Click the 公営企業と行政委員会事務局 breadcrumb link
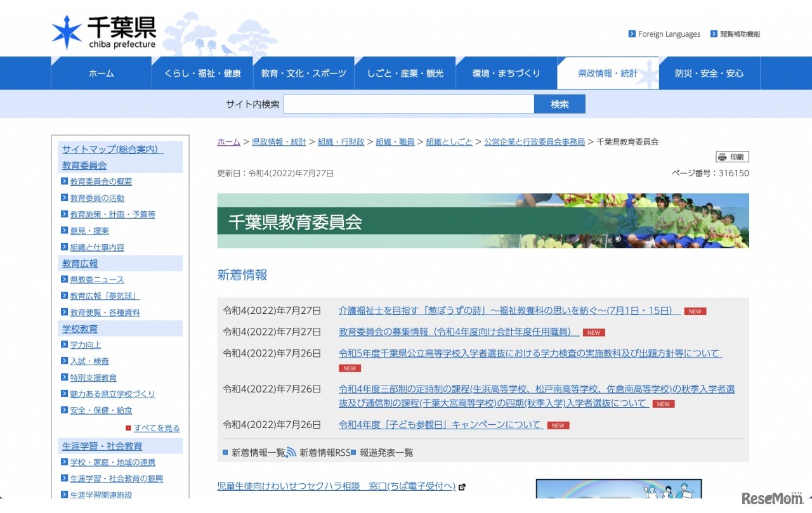The height and width of the screenshot is (513, 812). (535, 141)
